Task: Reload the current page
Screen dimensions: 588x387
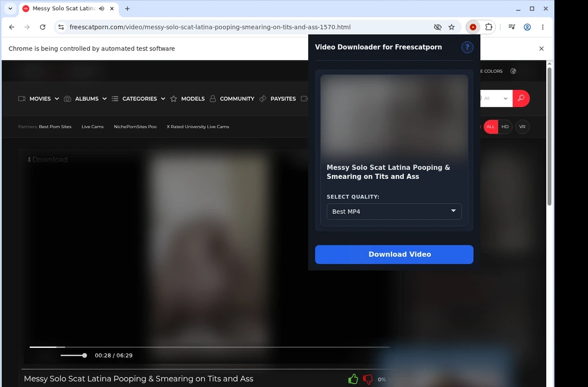Action: [43, 27]
